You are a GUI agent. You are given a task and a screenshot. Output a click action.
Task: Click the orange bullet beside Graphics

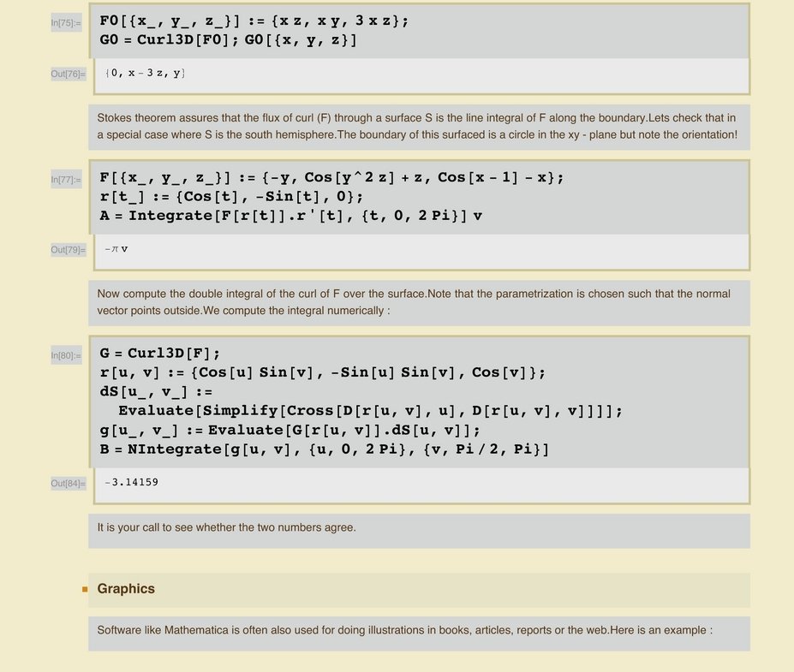[85, 590]
